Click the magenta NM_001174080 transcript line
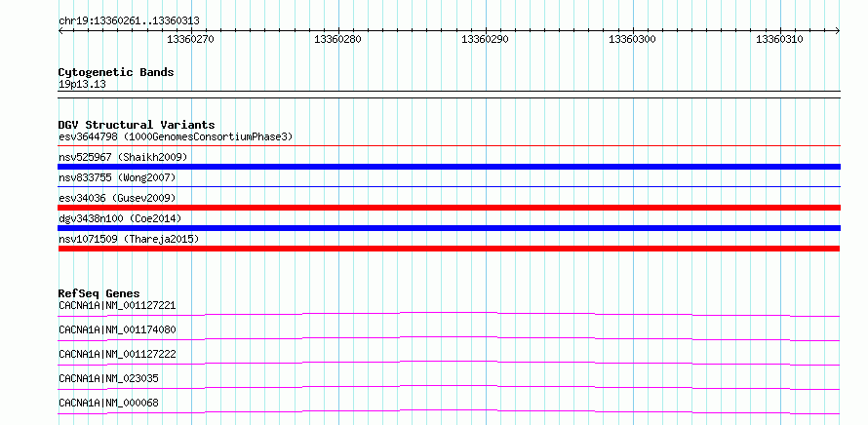 point(449,338)
